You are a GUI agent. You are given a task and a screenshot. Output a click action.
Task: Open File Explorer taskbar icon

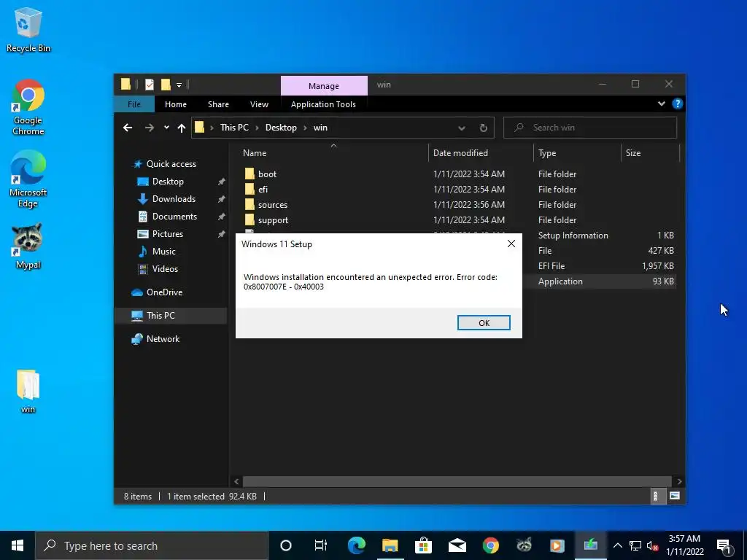pyautogui.click(x=390, y=545)
